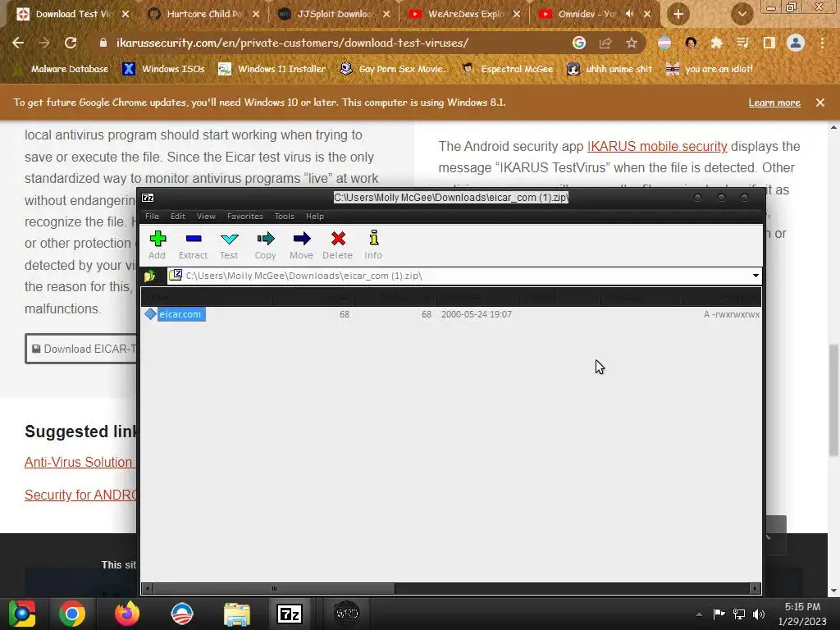
Task: View site information via the lock icon
Action: point(103,43)
